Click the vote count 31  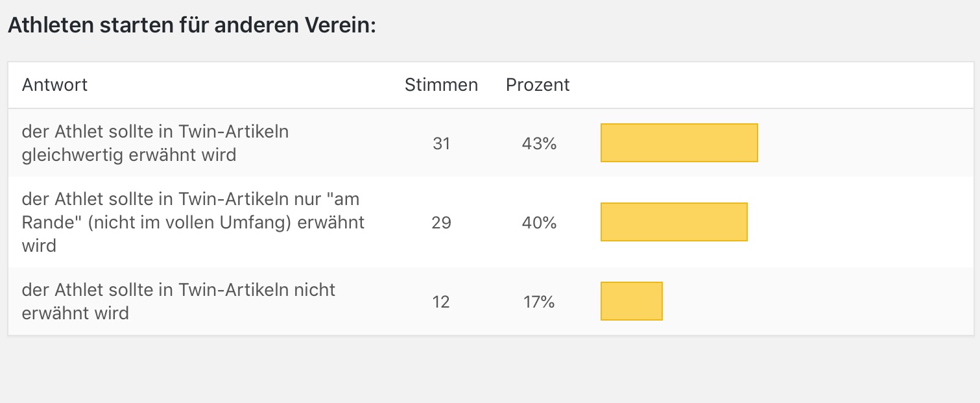(441, 143)
